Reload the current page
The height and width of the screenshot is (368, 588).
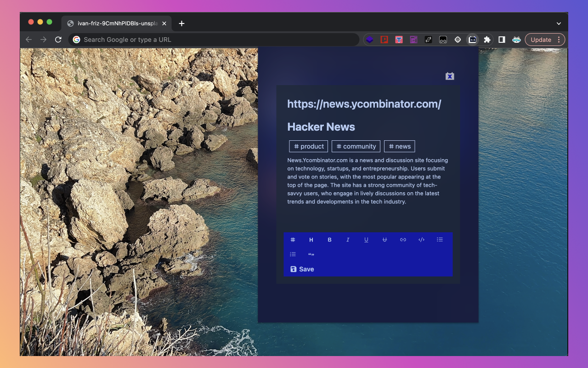tap(58, 40)
